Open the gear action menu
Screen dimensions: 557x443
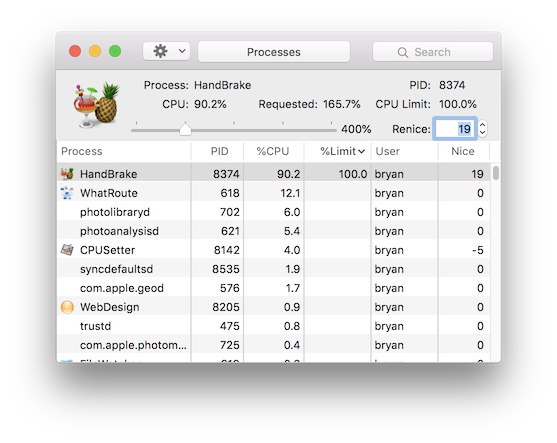point(166,52)
